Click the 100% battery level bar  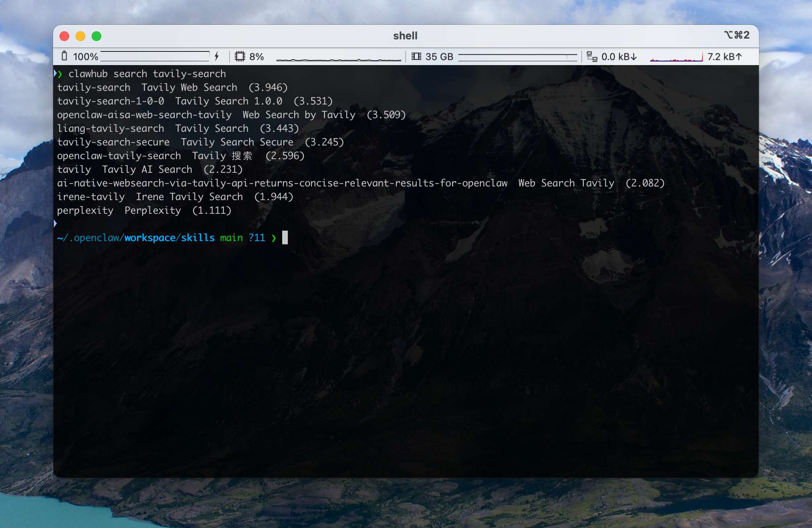point(155,56)
